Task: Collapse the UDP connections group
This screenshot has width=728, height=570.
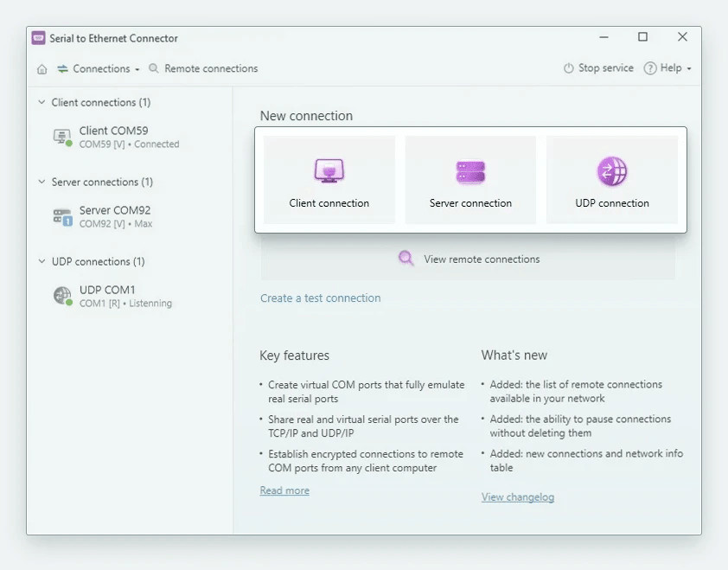Action: pos(41,261)
